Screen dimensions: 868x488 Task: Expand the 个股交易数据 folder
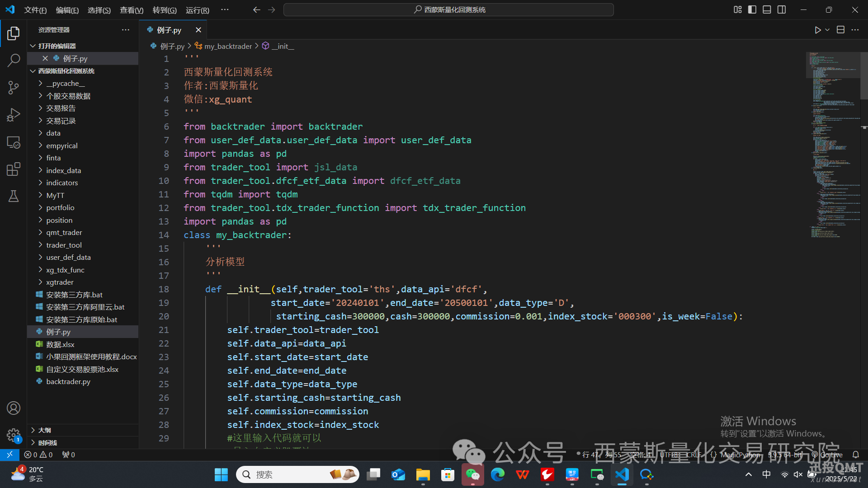point(83,96)
